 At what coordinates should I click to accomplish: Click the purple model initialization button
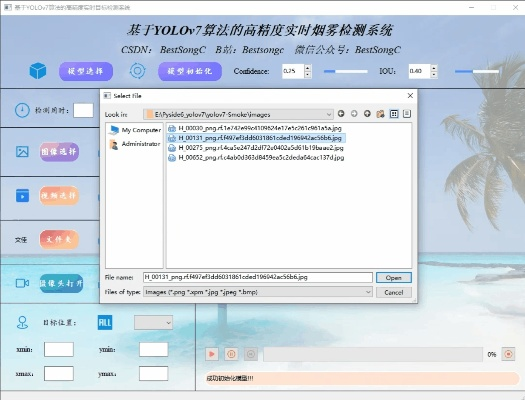point(190,71)
